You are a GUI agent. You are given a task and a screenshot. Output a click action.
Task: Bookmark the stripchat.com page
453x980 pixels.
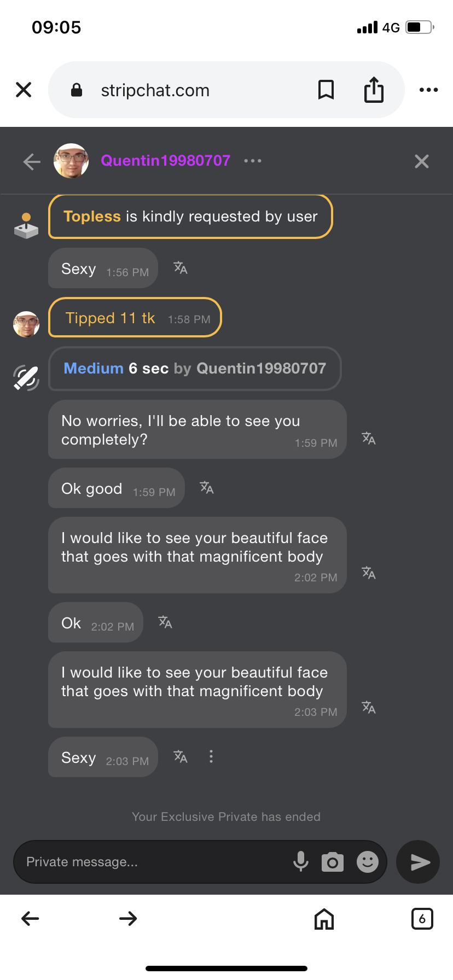326,90
